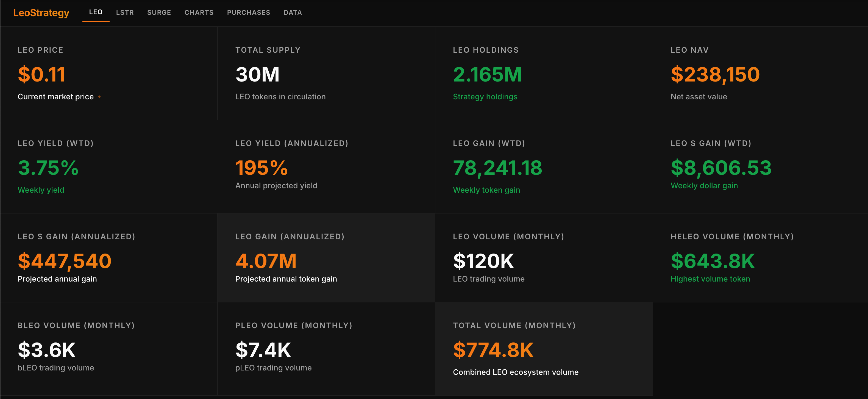Click the LeoStrategy logo
The image size is (868, 399).
[41, 12]
